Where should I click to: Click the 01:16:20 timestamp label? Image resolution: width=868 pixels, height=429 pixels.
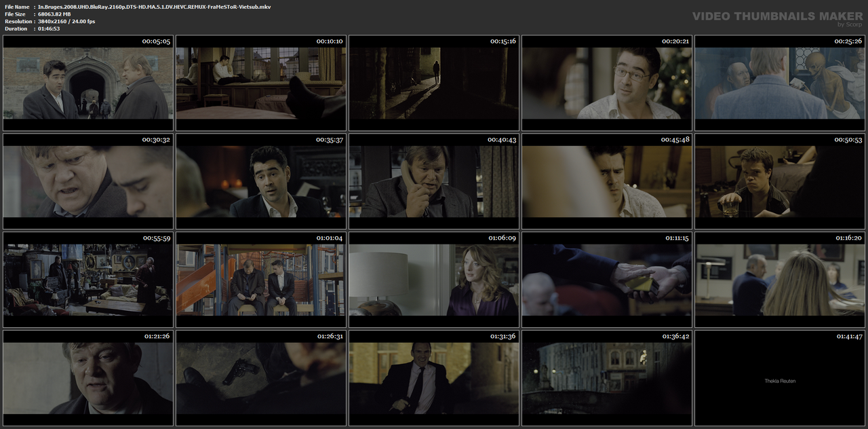click(x=848, y=238)
